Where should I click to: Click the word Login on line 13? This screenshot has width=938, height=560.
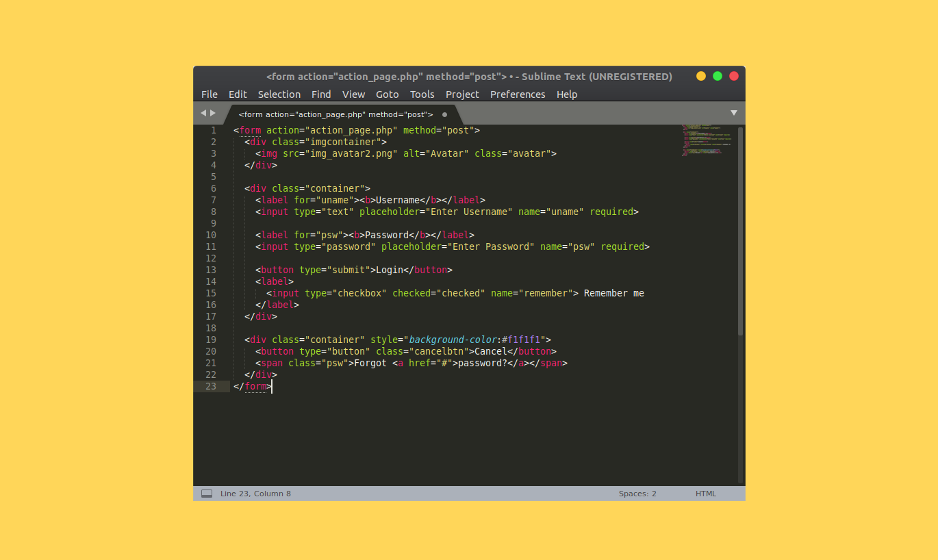[390, 270]
